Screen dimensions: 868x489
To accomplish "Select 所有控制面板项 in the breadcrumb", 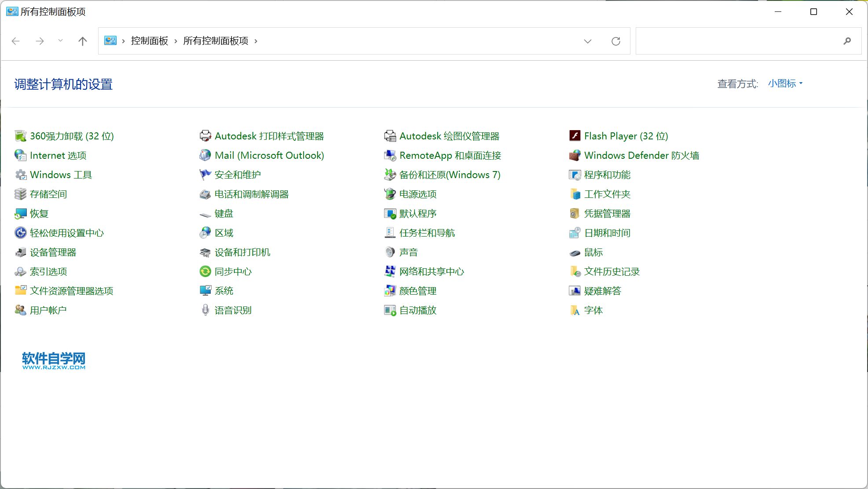I will coord(216,41).
